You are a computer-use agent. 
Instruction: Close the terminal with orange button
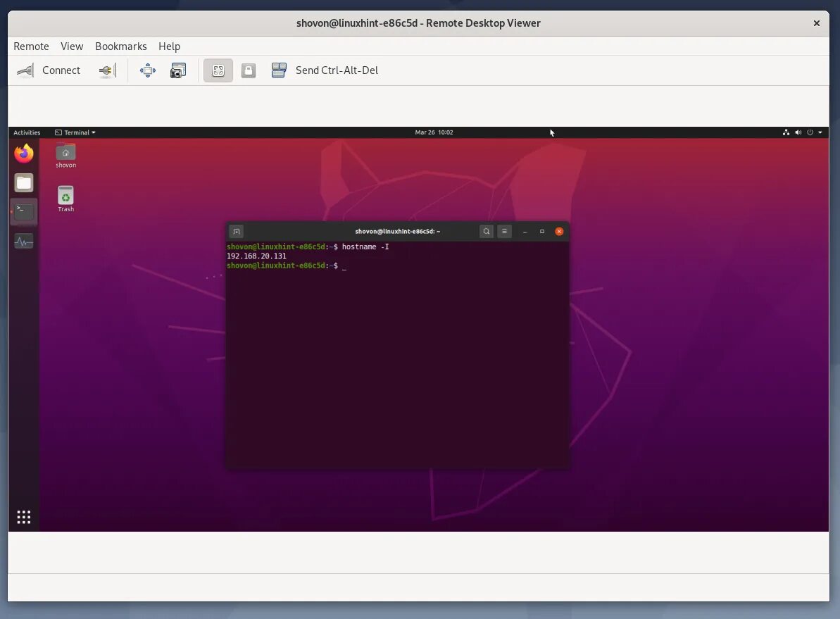click(559, 232)
